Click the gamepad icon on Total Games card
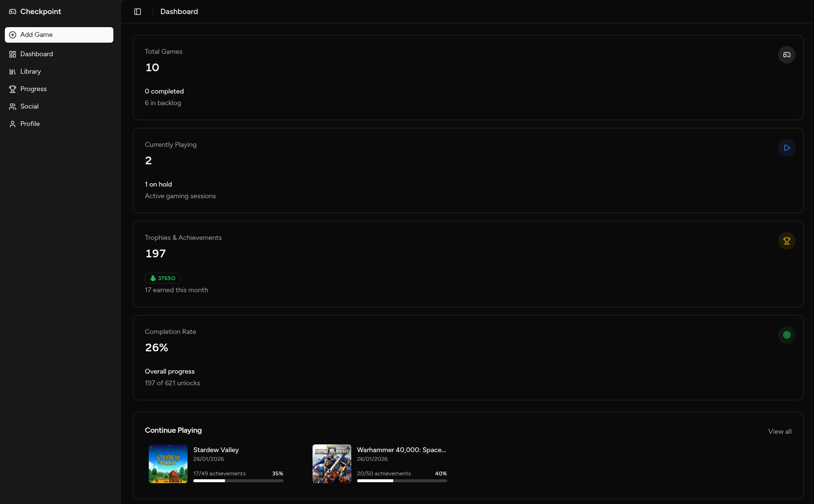814x504 pixels. [786, 55]
